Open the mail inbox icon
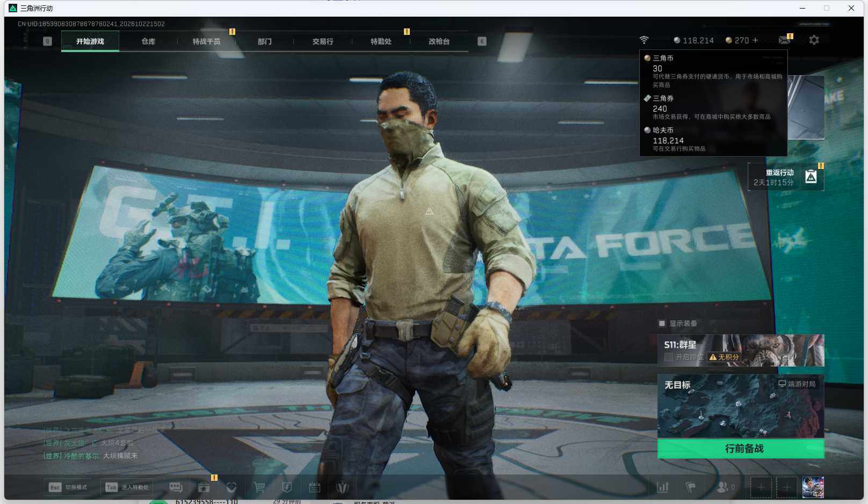 [x=784, y=40]
